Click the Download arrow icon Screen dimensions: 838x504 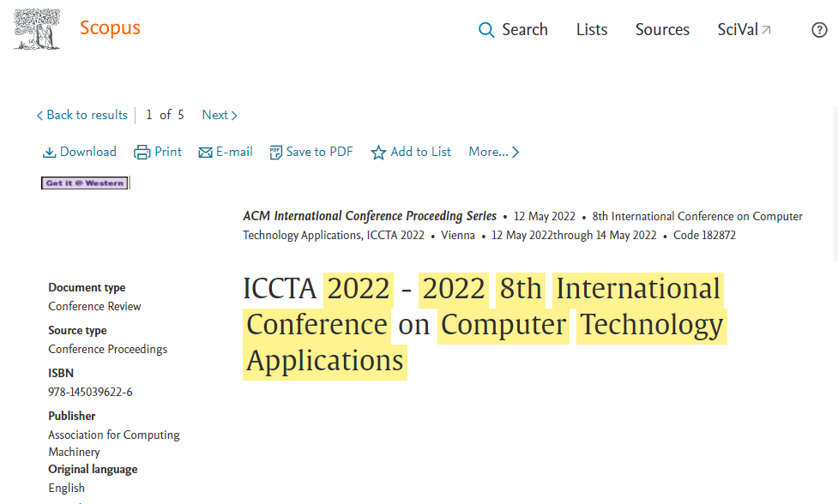(49, 153)
